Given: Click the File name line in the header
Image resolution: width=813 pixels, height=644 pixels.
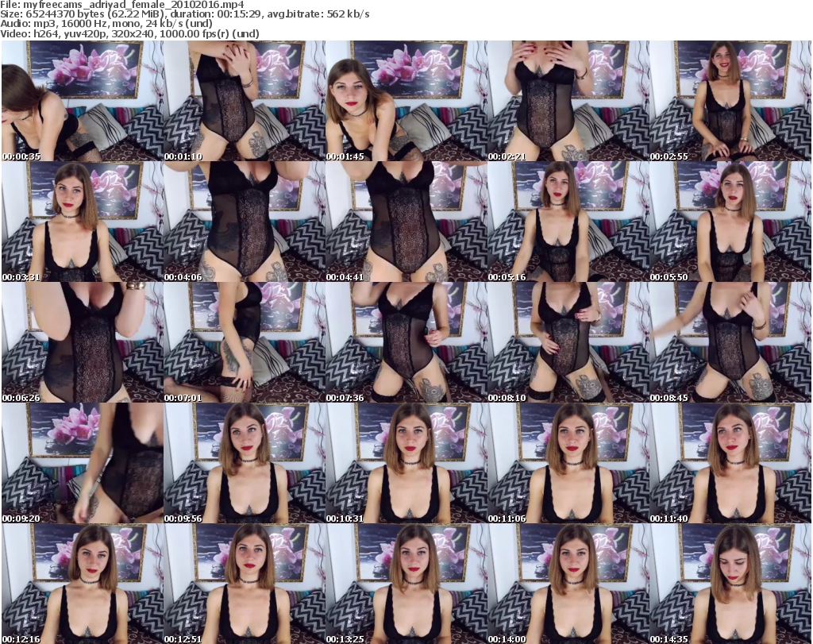Looking at the screenshot, I should 122,5.
